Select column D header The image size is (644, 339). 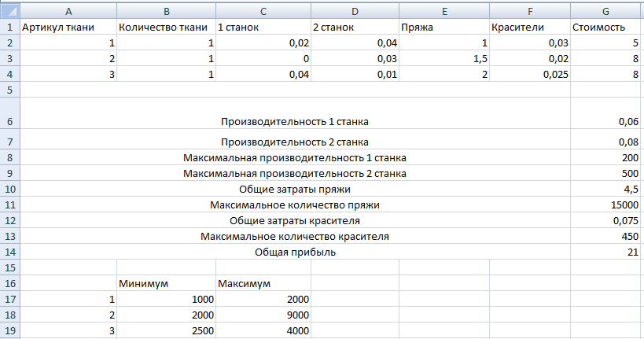pyautogui.click(x=355, y=12)
